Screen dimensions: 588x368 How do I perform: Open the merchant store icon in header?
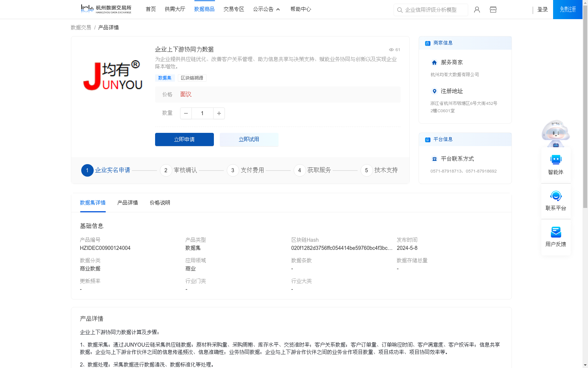click(x=493, y=10)
